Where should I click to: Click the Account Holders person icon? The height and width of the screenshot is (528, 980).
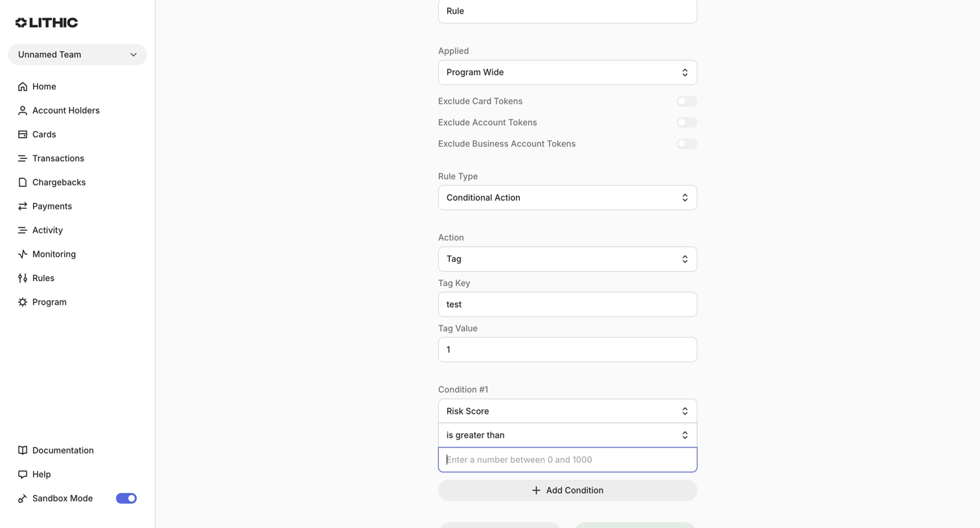click(x=23, y=110)
